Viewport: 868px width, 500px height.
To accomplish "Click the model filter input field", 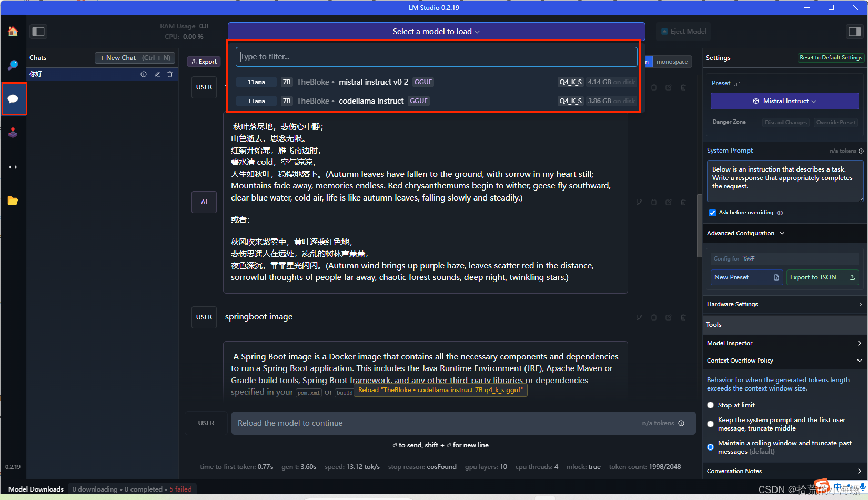I will 436,57.
